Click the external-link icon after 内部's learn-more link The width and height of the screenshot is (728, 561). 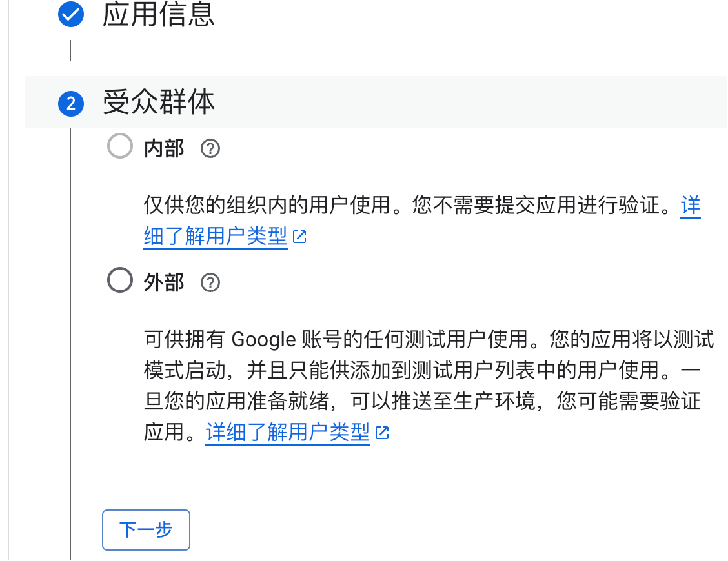(299, 237)
